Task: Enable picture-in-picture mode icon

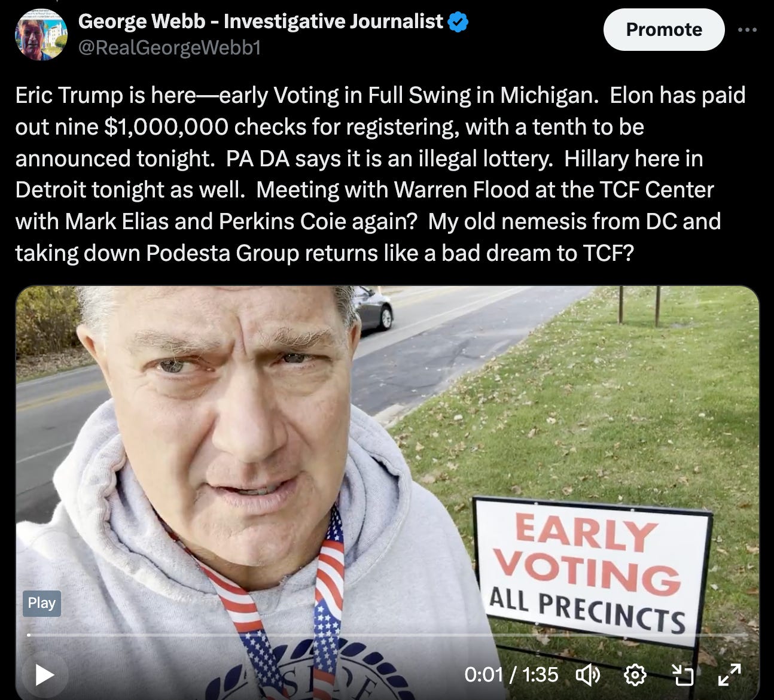Action: pyautogui.click(x=682, y=675)
